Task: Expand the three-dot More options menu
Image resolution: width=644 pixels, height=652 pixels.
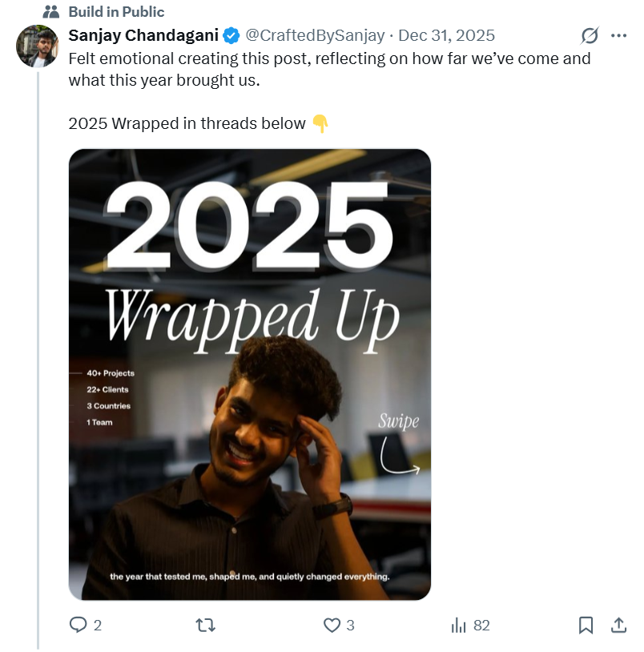Action: [x=618, y=35]
